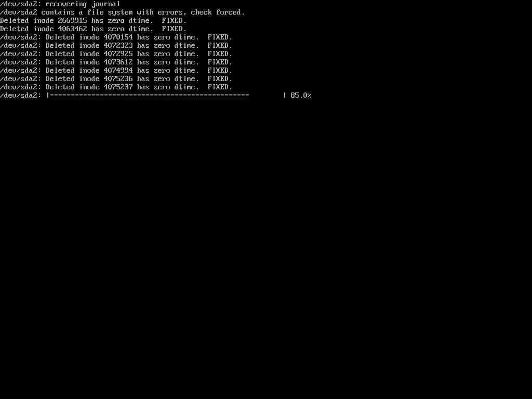Click the 'check forced' message line

click(123, 12)
